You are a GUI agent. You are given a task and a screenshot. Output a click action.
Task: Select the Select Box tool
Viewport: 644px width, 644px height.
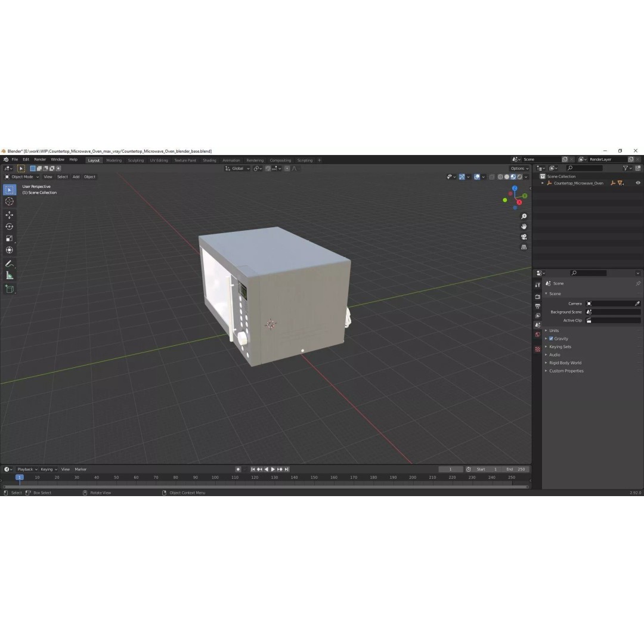tap(10, 190)
